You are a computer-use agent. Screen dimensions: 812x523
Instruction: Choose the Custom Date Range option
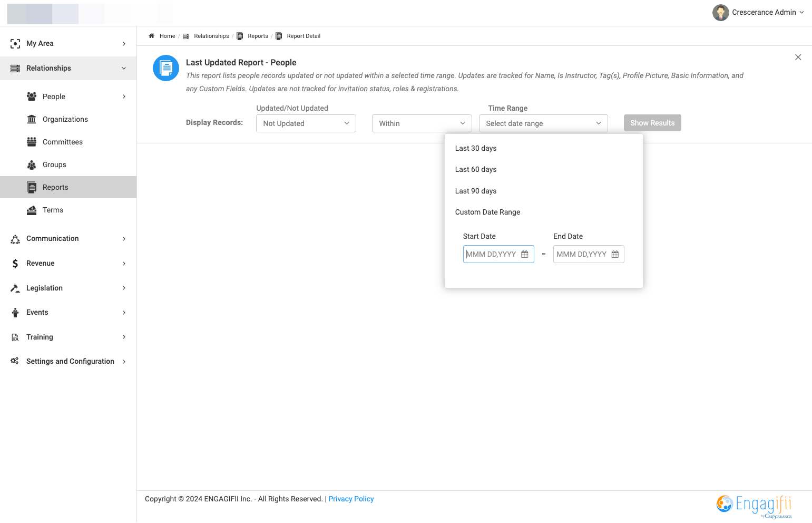488,212
